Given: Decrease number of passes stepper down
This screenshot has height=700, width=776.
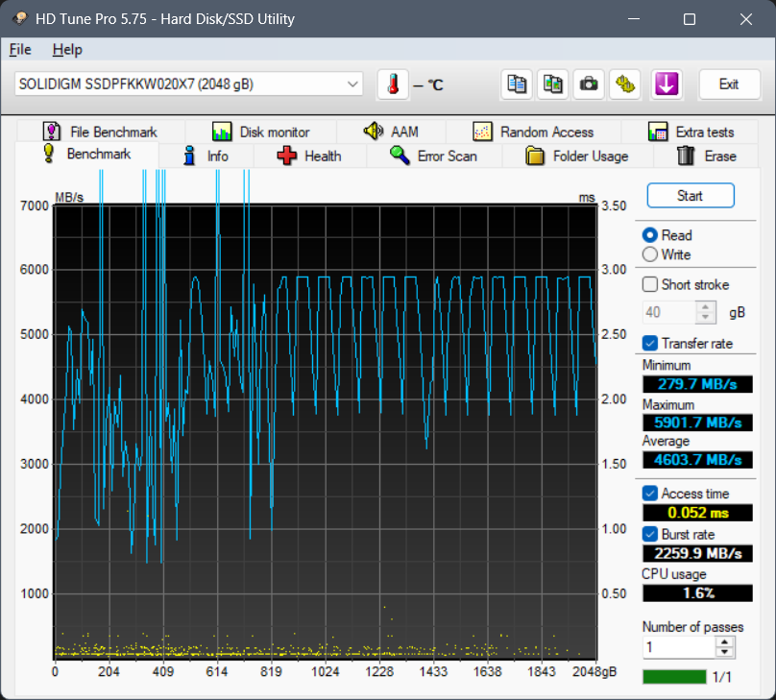Looking at the screenshot, I should (x=725, y=653).
